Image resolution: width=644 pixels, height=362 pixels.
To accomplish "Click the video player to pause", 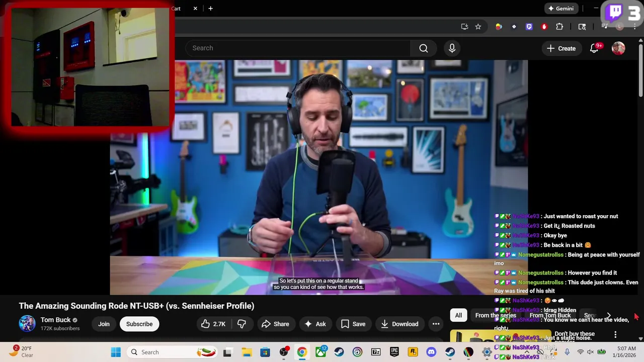I will 318,177.
